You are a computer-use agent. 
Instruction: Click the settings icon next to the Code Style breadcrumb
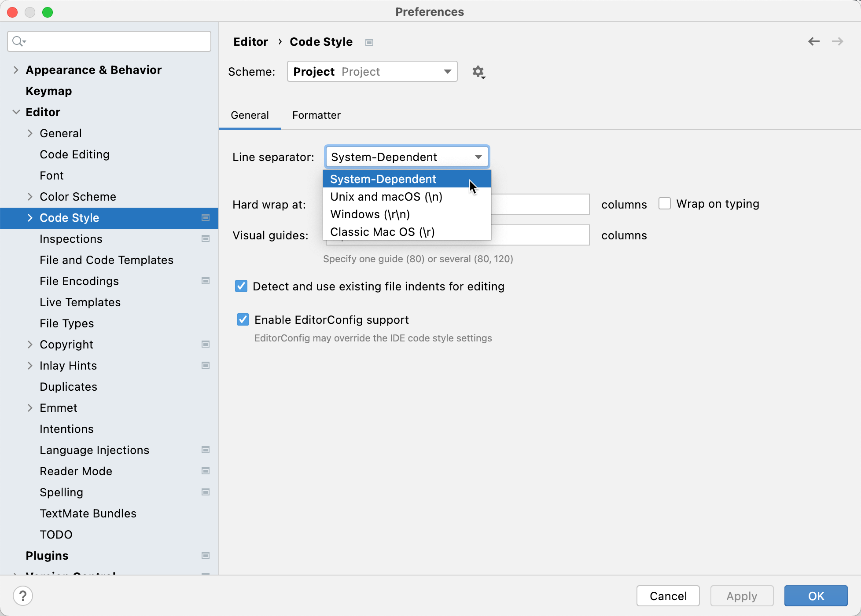369,42
